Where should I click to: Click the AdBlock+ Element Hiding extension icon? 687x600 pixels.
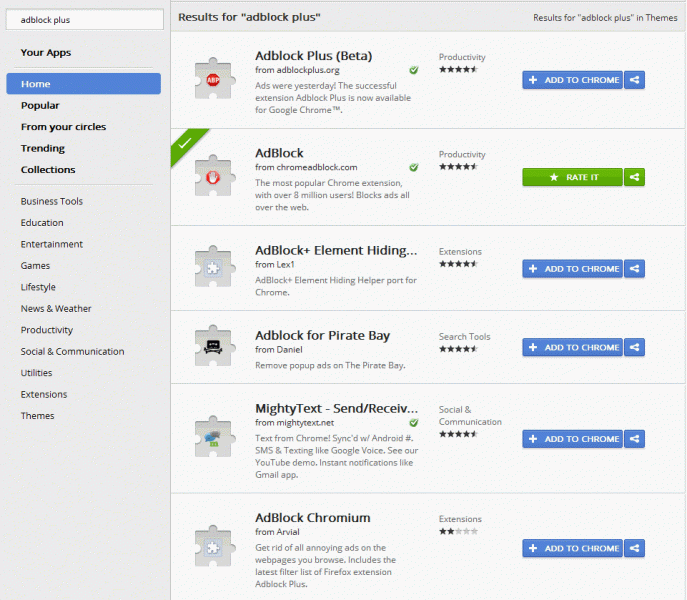[x=213, y=267]
